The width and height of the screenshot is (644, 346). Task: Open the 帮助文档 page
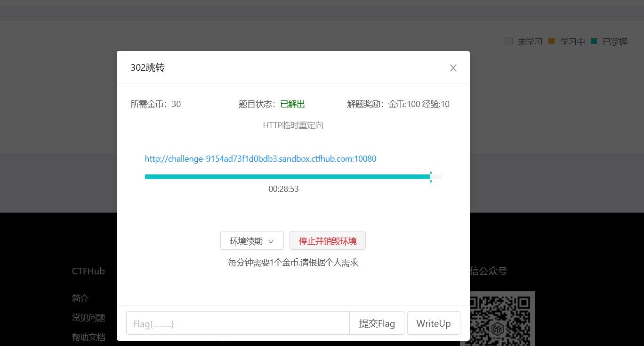pyautogui.click(x=88, y=337)
